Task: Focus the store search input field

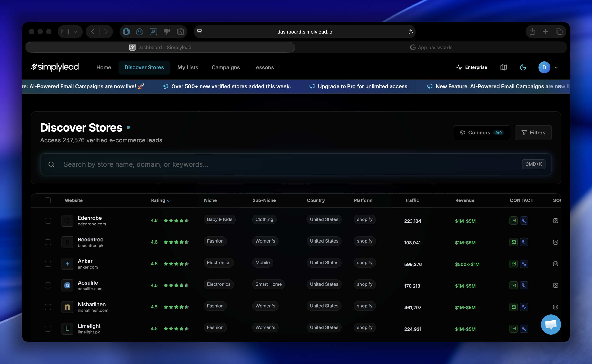Action: (x=289, y=164)
